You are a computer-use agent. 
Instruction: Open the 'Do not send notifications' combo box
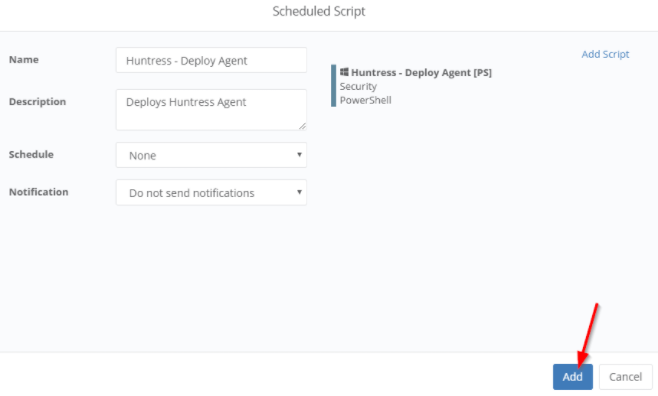[211, 193]
